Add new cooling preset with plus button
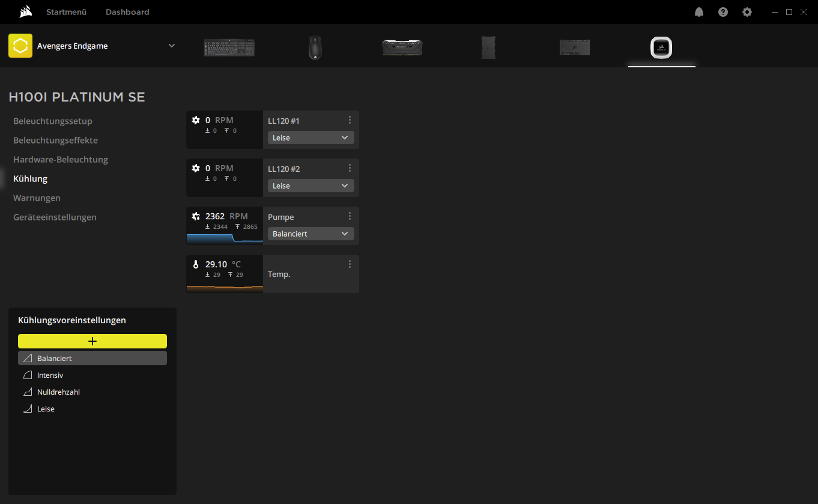Viewport: 818px width, 504px height. (x=92, y=341)
